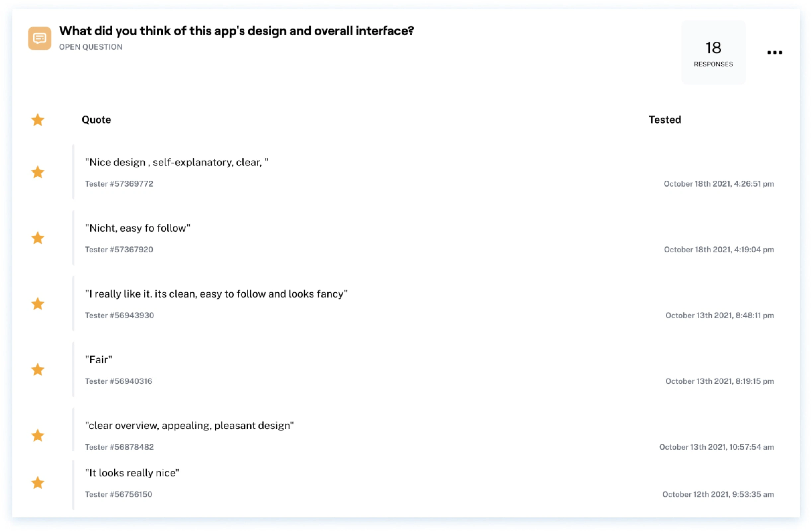Star the "Nice design, self-explanatory" quote

coord(38,172)
